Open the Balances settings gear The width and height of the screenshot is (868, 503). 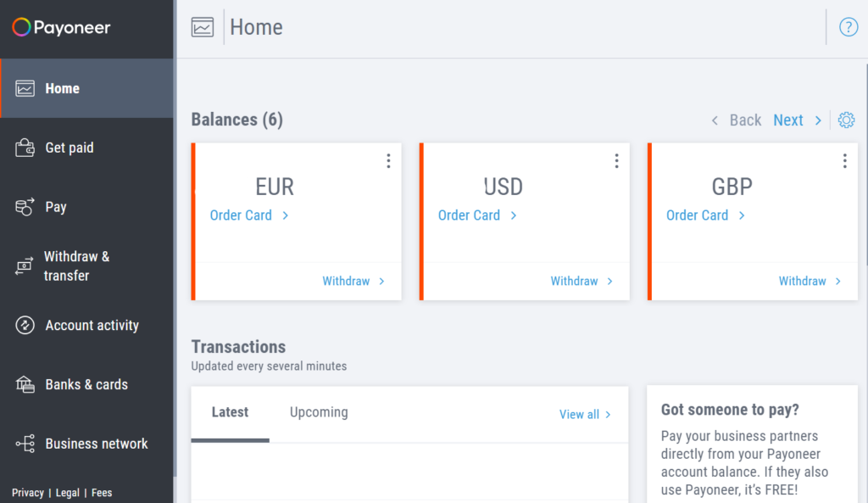coord(846,120)
